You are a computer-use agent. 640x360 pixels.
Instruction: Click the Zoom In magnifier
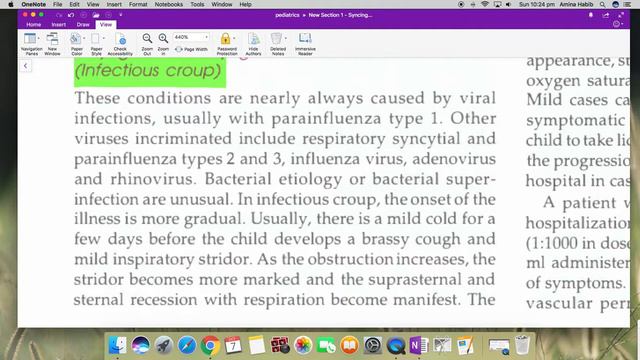(163, 38)
